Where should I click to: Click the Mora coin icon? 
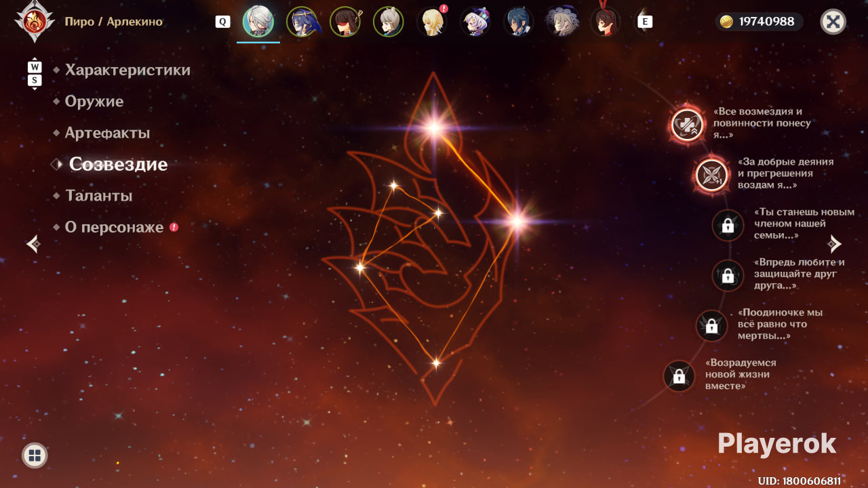(727, 22)
